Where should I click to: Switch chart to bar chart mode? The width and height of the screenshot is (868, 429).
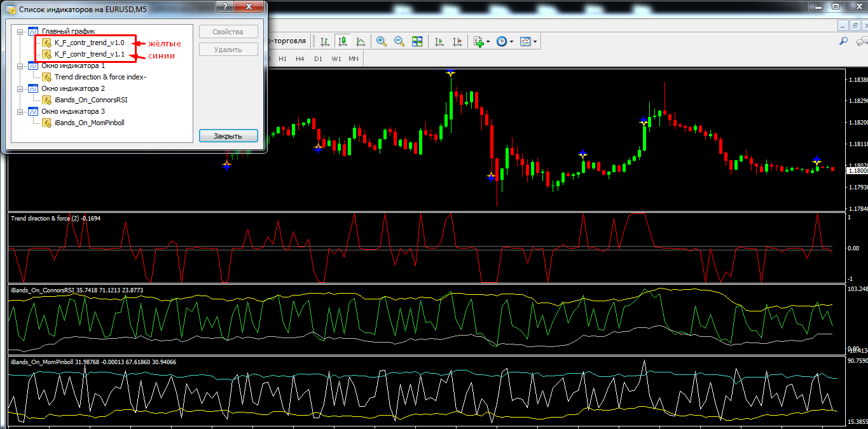click(x=325, y=41)
